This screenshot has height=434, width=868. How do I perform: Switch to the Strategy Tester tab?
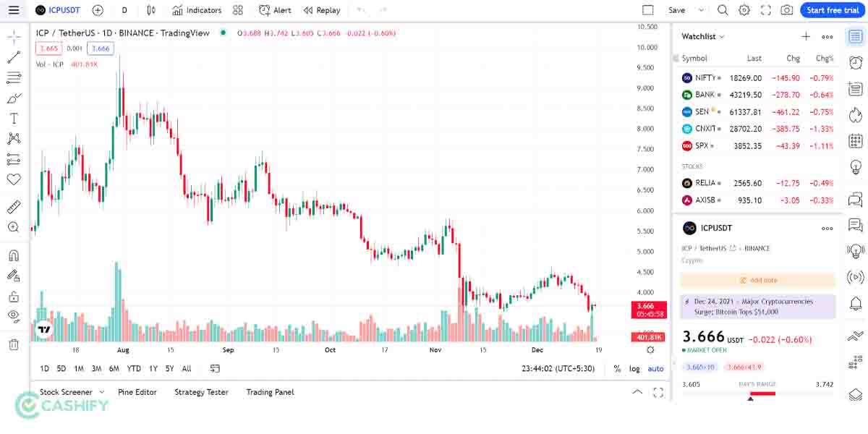point(200,392)
